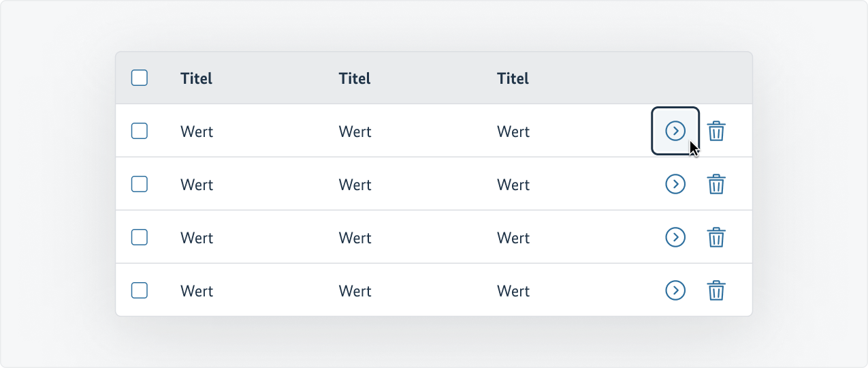Click circled arrow icon in third row

(x=675, y=237)
